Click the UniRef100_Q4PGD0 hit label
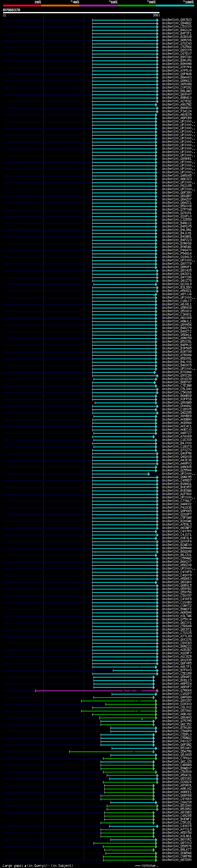 [x=177, y=697]
